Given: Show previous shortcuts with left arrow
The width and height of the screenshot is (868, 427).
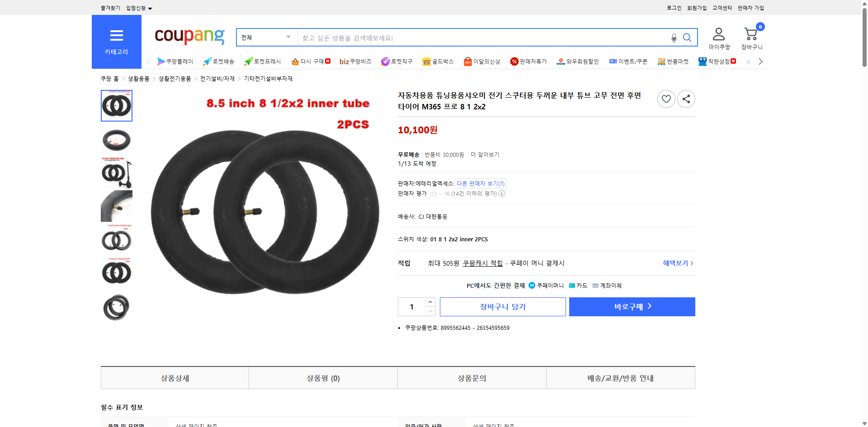Looking at the screenshot, I should (148, 61).
